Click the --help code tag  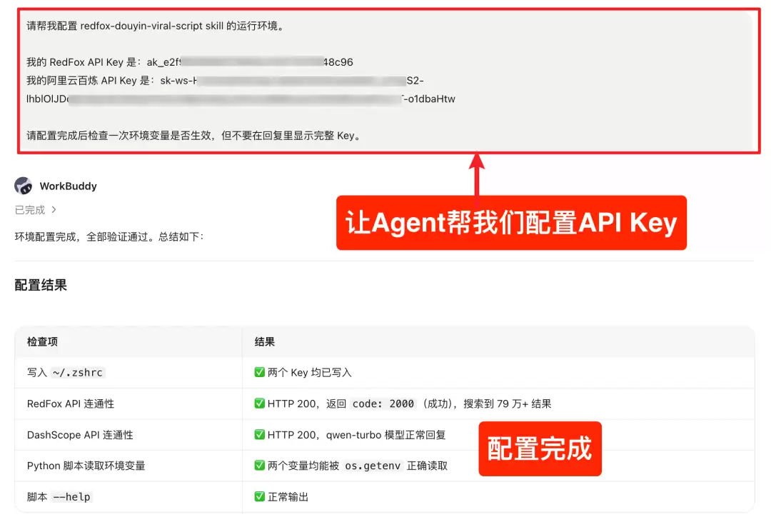pyautogui.click(x=71, y=497)
